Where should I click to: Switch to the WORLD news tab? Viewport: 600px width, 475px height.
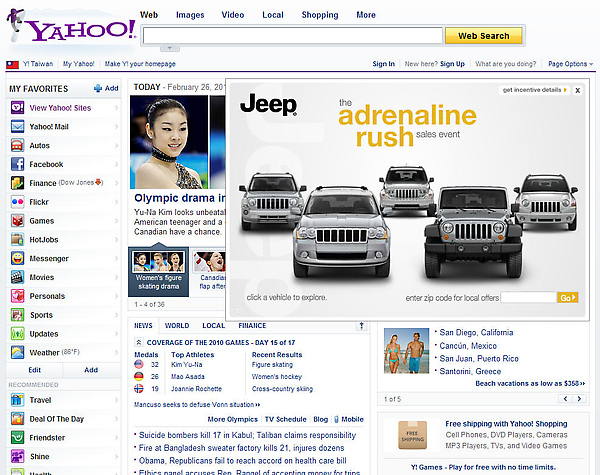tap(177, 326)
